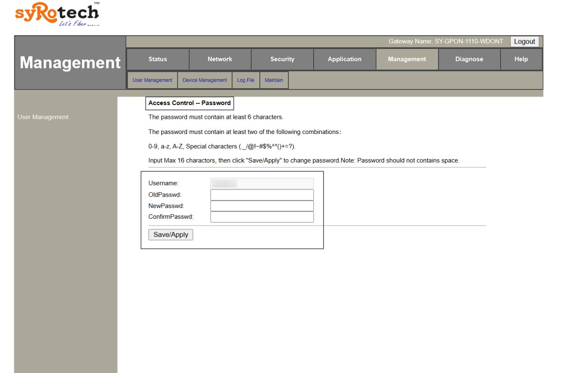The image size is (588, 373).
Task: Open the Diagnose tab
Action: 470,59
